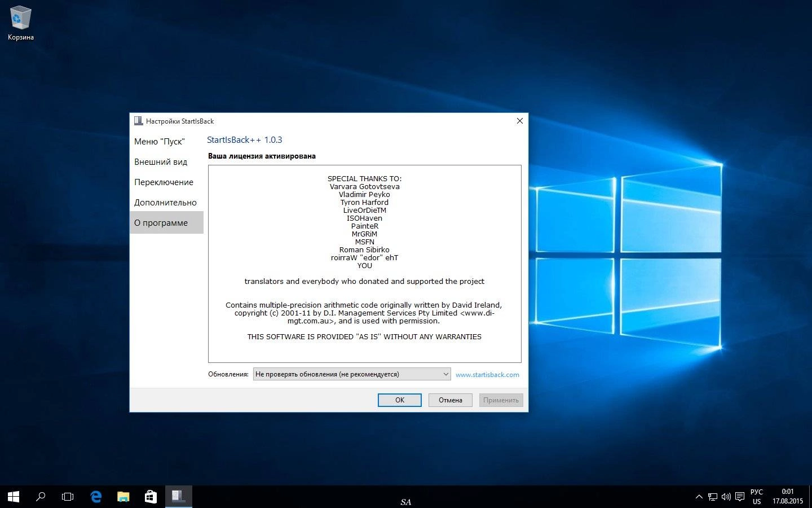Screen dimensions: 812x508
Task: Click the 'translators and everybody who donated' line
Action: click(364, 281)
